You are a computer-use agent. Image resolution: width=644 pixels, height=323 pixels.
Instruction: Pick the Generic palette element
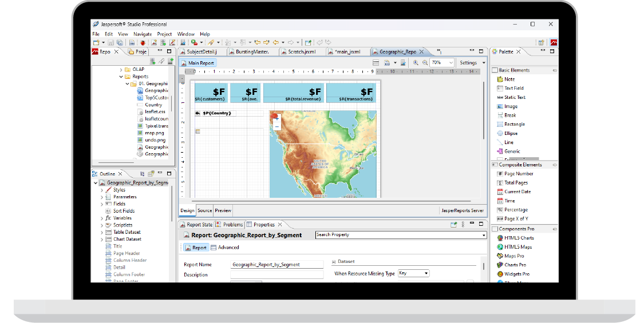pos(508,151)
